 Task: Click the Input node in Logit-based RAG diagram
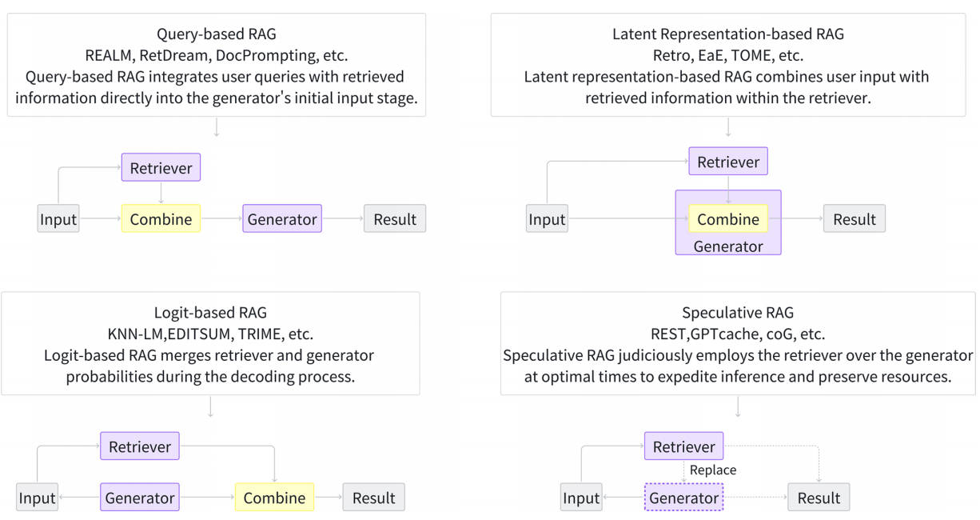[37, 498]
